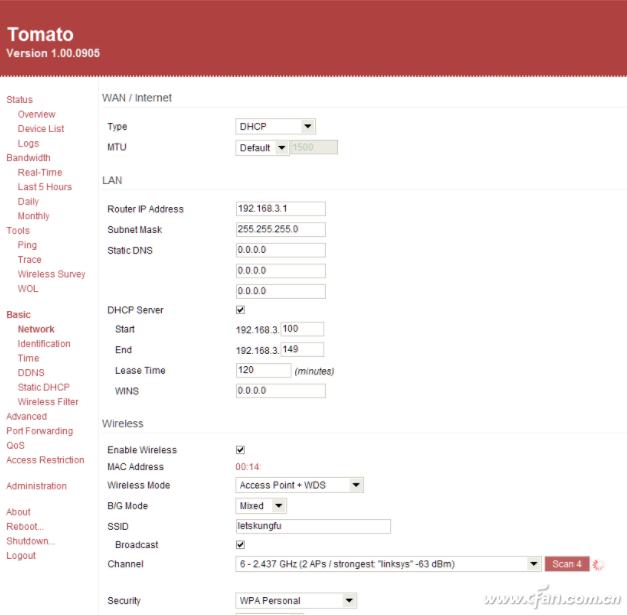Open the Administration section
The width and height of the screenshot is (627, 615).
(36, 486)
